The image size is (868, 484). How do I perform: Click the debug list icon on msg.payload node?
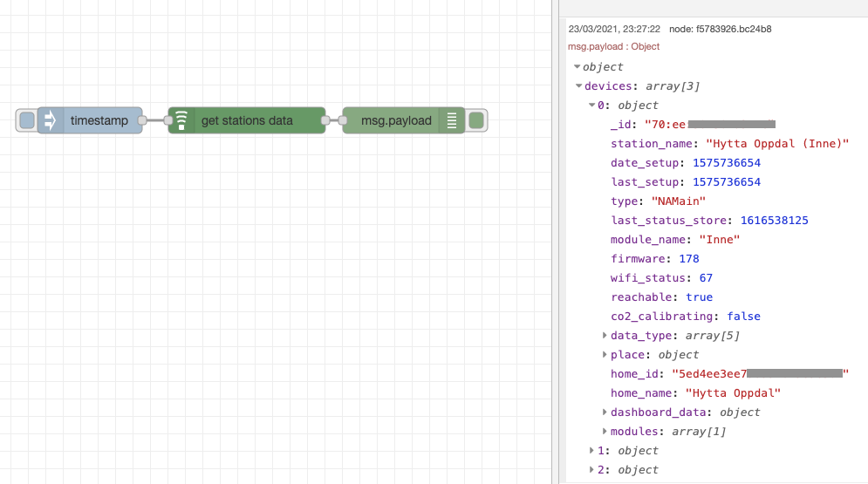[x=452, y=120]
